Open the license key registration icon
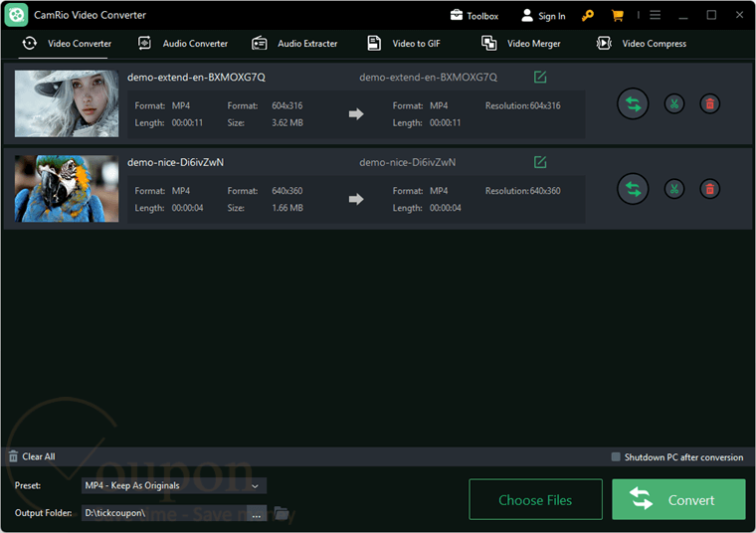The width and height of the screenshot is (756, 533). point(587,16)
